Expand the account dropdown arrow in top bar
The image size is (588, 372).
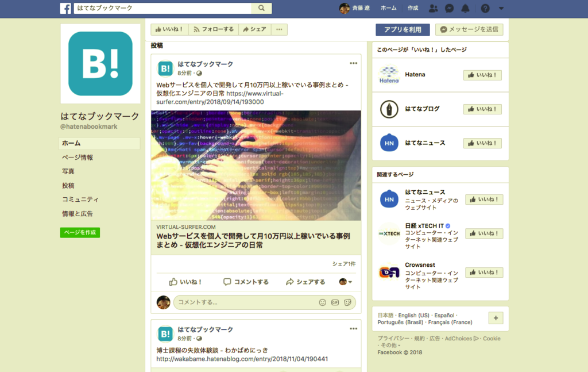501,8
